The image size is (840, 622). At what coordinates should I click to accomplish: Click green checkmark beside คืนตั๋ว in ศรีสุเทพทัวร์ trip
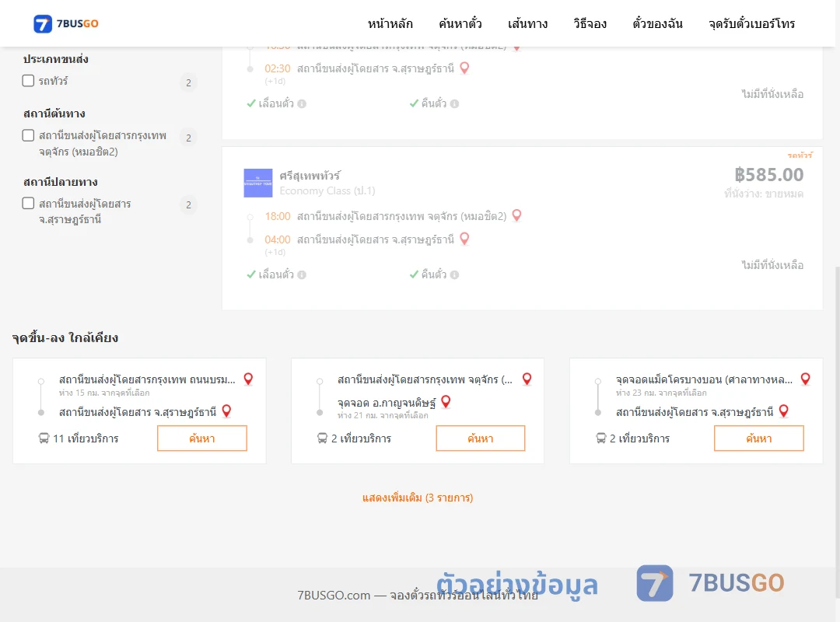[x=414, y=274]
